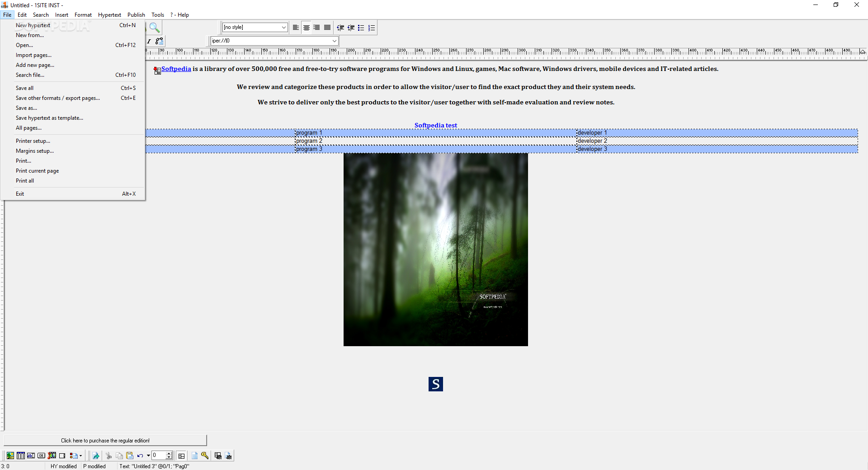Copy selection with the copy icon
The height and width of the screenshot is (470, 868).
(x=119, y=456)
